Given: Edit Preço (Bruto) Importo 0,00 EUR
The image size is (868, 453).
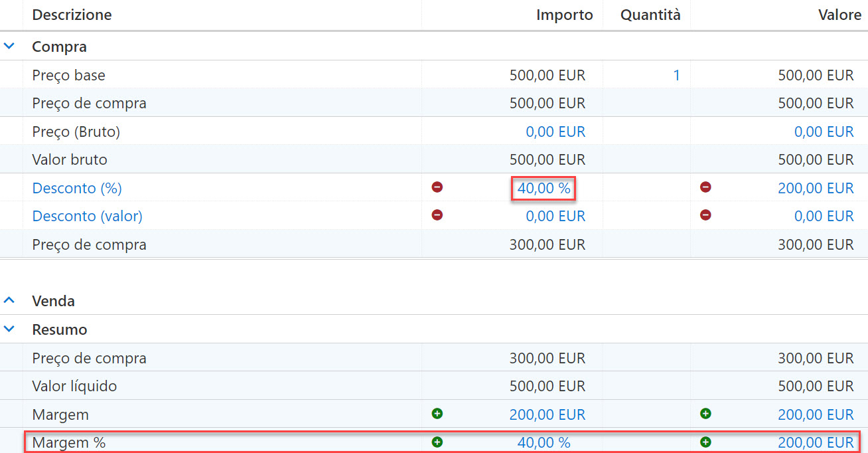Looking at the screenshot, I should [x=555, y=132].
